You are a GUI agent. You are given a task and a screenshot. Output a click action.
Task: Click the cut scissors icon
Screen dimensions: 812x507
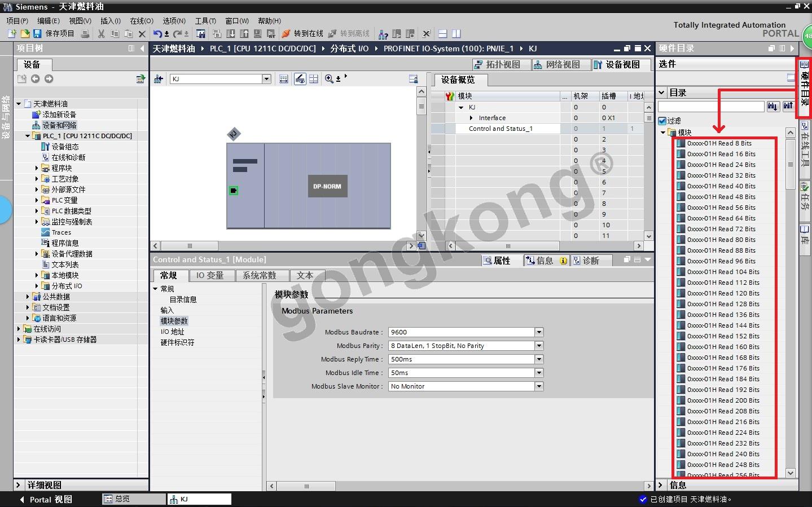click(x=102, y=34)
